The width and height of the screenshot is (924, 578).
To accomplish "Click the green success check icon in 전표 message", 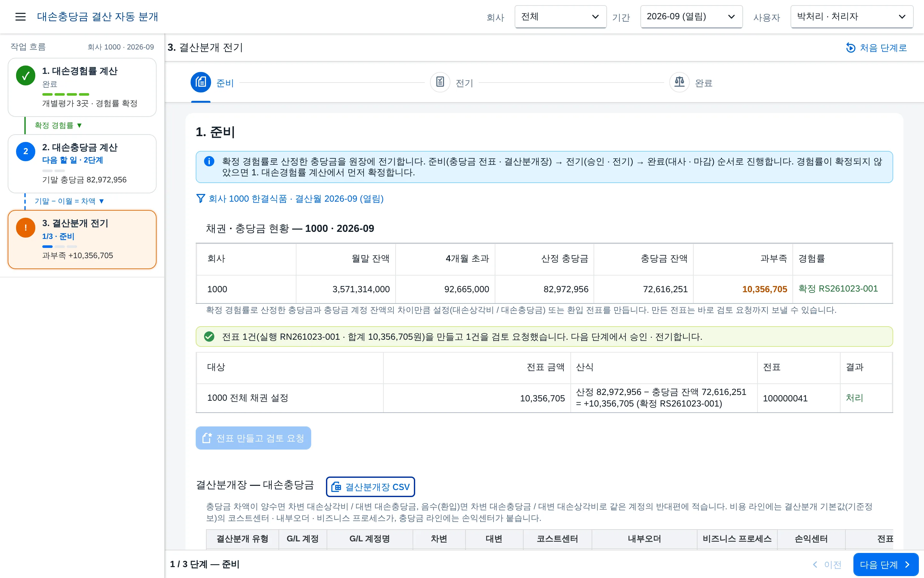I will [x=209, y=337].
